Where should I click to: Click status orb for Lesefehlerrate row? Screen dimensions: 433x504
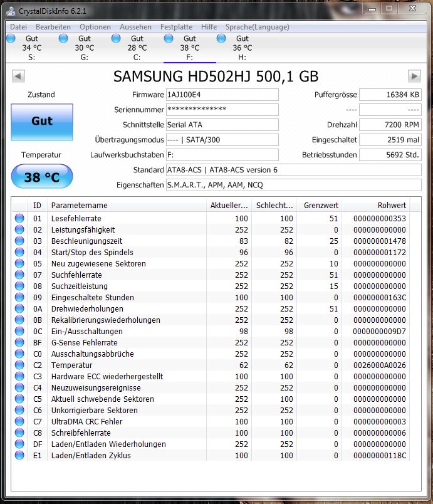point(19,218)
